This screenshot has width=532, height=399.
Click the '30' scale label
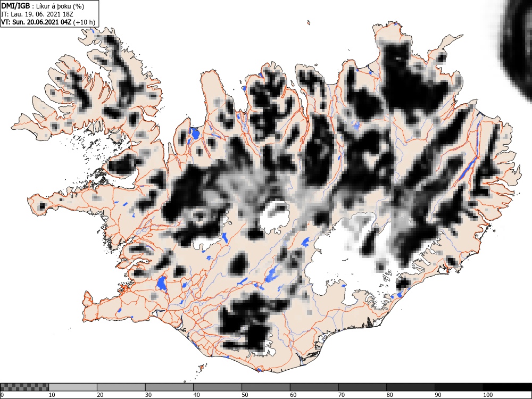[x=148, y=395]
